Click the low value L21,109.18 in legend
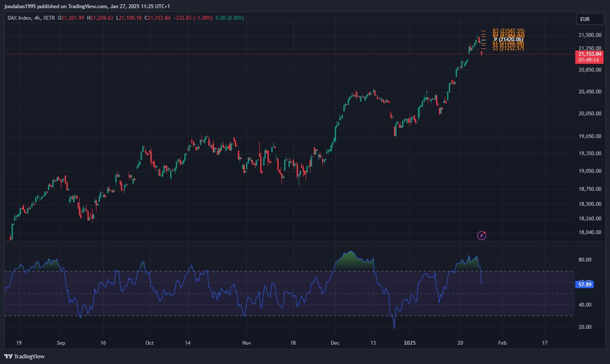610x364 pixels. coord(129,18)
